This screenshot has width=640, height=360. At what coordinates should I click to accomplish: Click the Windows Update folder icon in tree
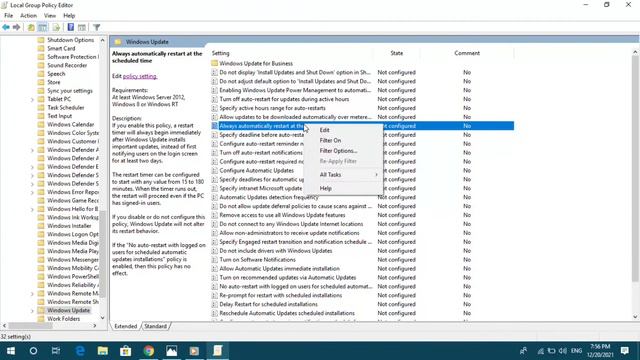click(41, 310)
